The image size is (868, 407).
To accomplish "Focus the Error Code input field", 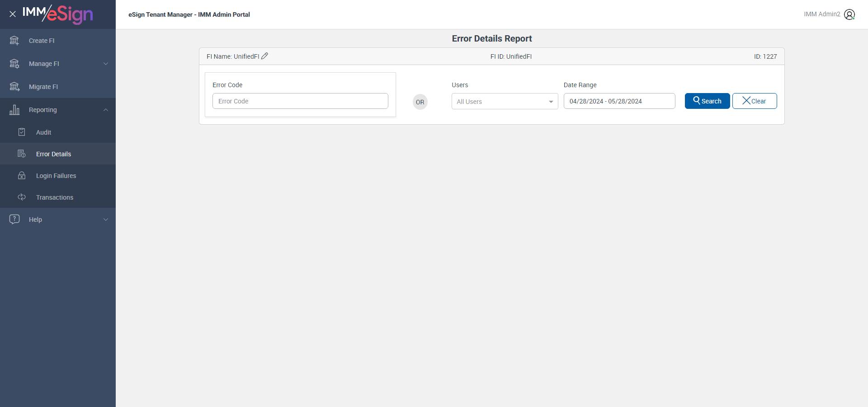I will pos(300,101).
